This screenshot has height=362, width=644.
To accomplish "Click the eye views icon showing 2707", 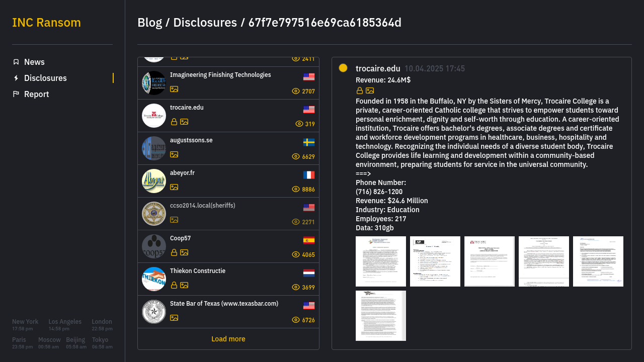I will pos(296,91).
